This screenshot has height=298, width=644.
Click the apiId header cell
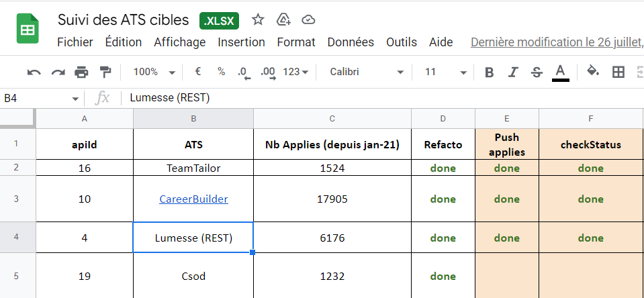pos(85,144)
